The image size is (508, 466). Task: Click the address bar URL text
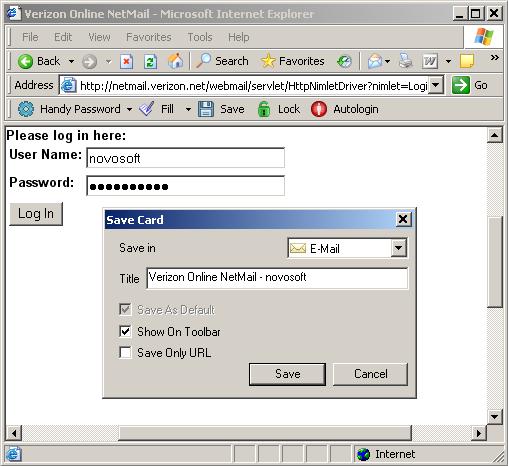(253, 86)
